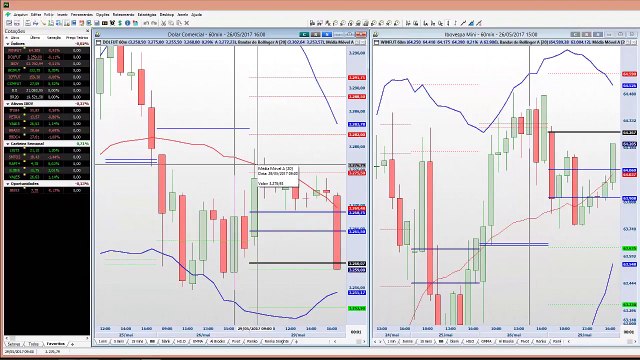The image size is (640, 360).
Task: Click quotes panel horizontal scrollbar right arrow
Action: [87, 338]
